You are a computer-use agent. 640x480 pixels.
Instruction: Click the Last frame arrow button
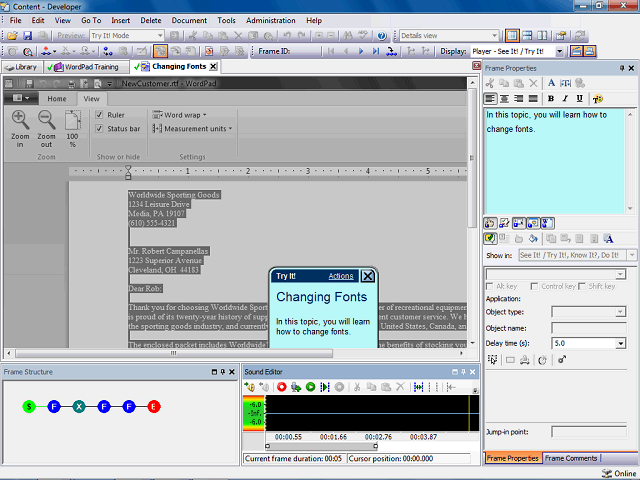(376, 51)
